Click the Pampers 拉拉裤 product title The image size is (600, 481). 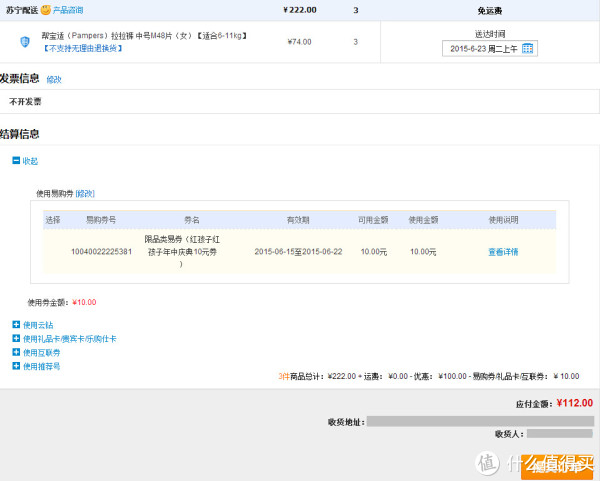click(145, 36)
